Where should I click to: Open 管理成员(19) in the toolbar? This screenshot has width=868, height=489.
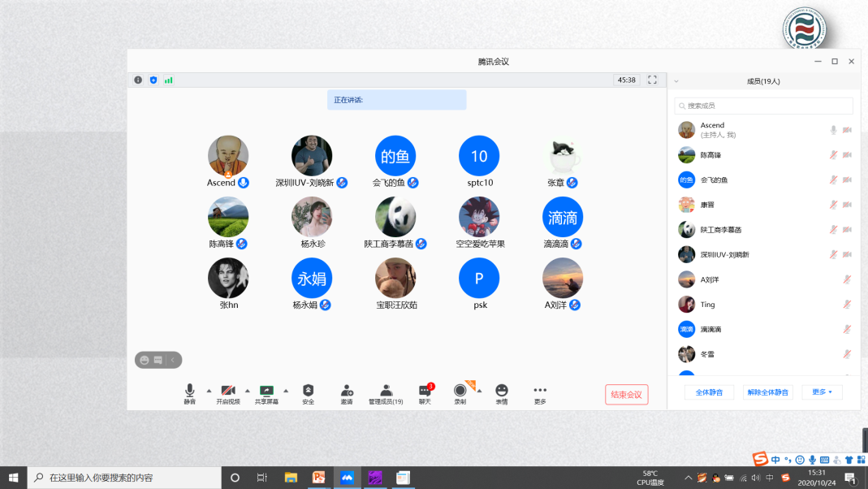386,391
